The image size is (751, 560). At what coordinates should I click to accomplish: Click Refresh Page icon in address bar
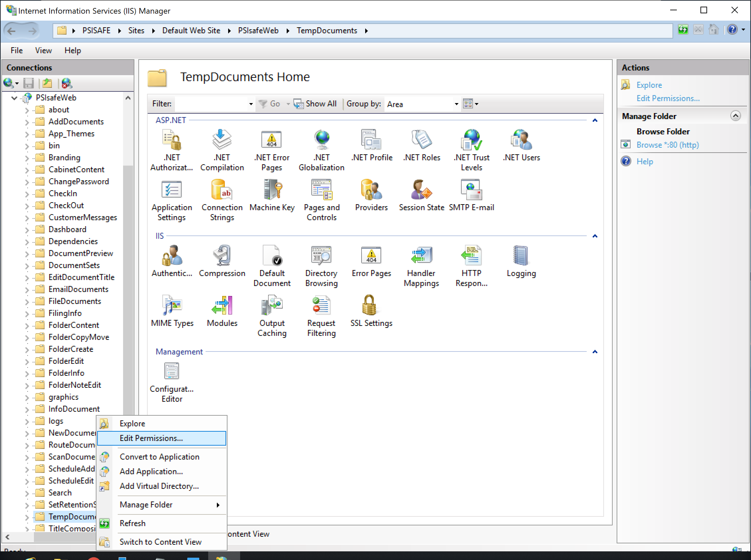(x=683, y=30)
